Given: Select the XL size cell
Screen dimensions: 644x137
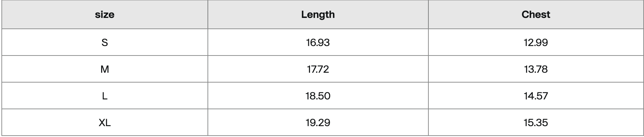Looking at the screenshot, I should pos(105,122).
